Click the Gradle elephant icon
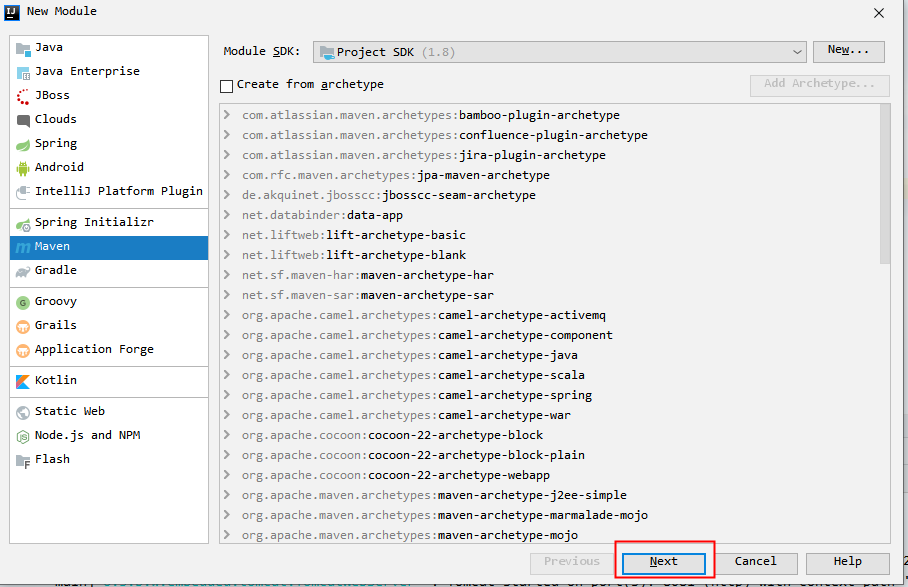This screenshot has height=587, width=908. click(x=23, y=271)
